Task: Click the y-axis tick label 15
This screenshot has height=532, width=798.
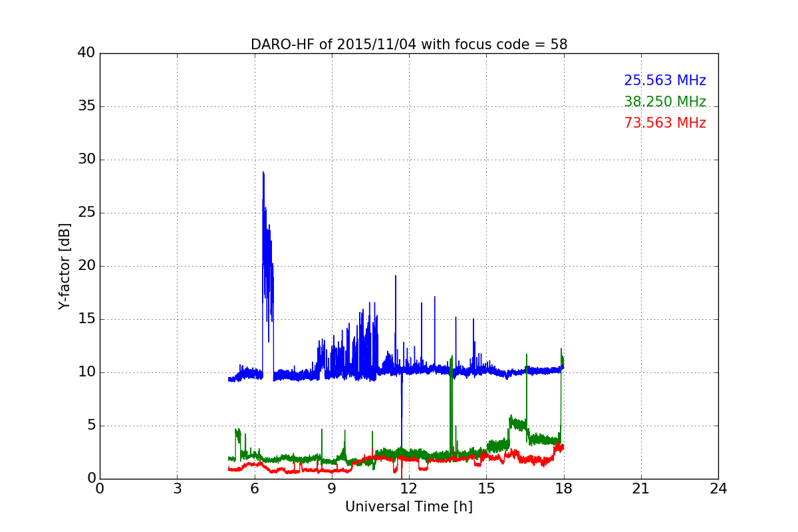Action: (x=86, y=319)
